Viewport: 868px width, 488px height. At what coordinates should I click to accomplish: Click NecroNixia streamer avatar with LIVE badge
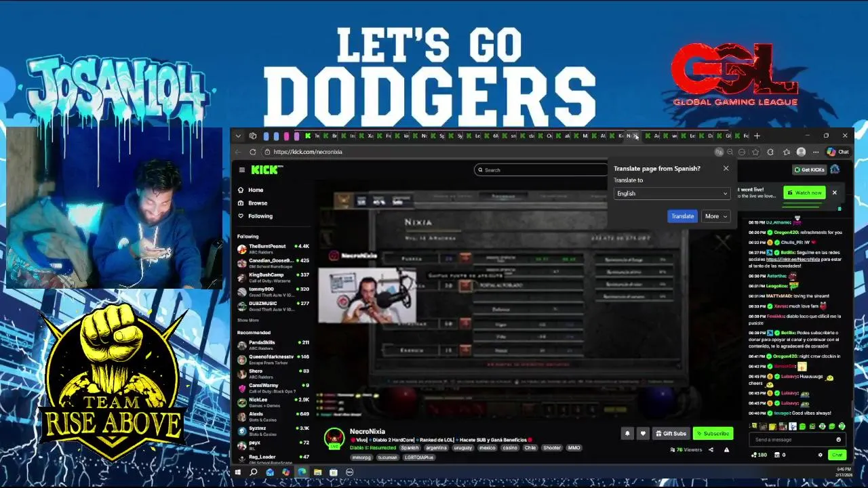click(334, 439)
